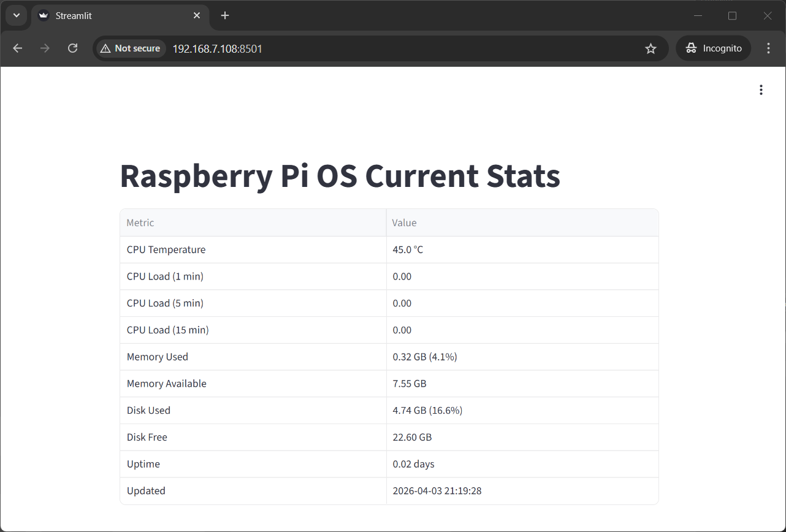Click the Metric column header

point(140,222)
